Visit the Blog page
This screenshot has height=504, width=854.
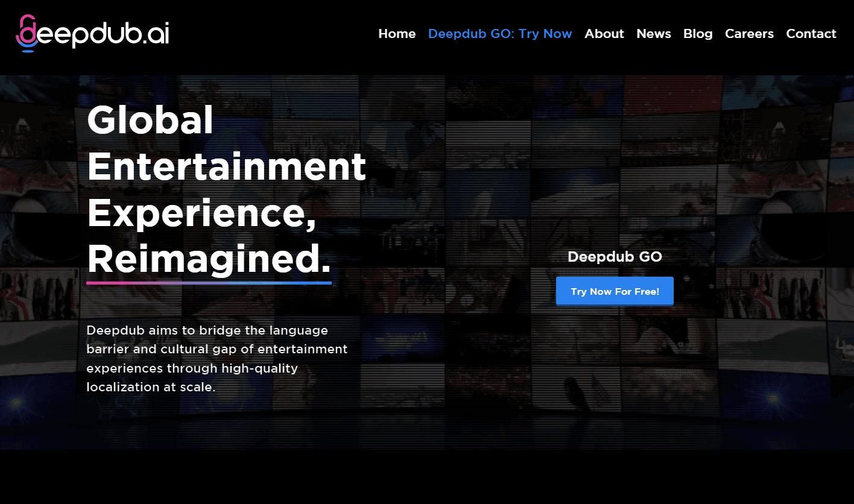[x=698, y=34]
